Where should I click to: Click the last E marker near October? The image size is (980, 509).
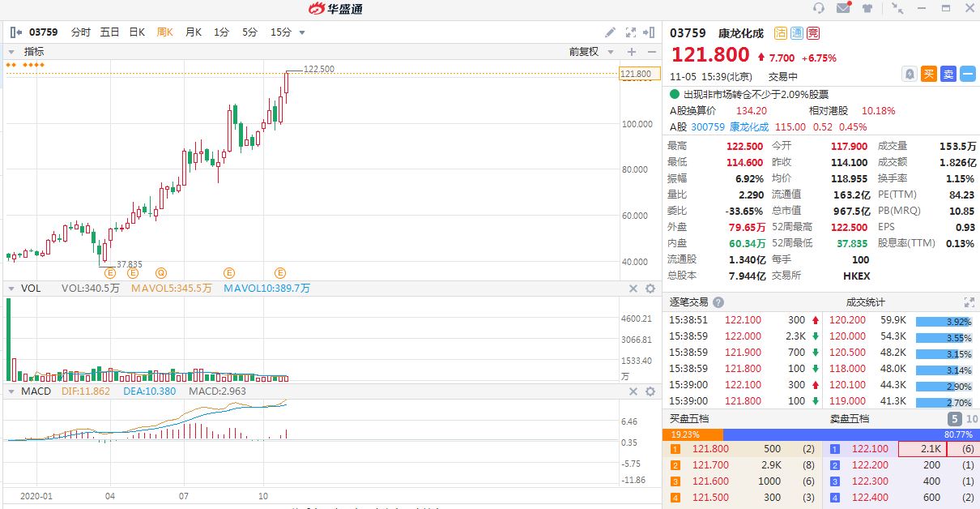(x=280, y=273)
